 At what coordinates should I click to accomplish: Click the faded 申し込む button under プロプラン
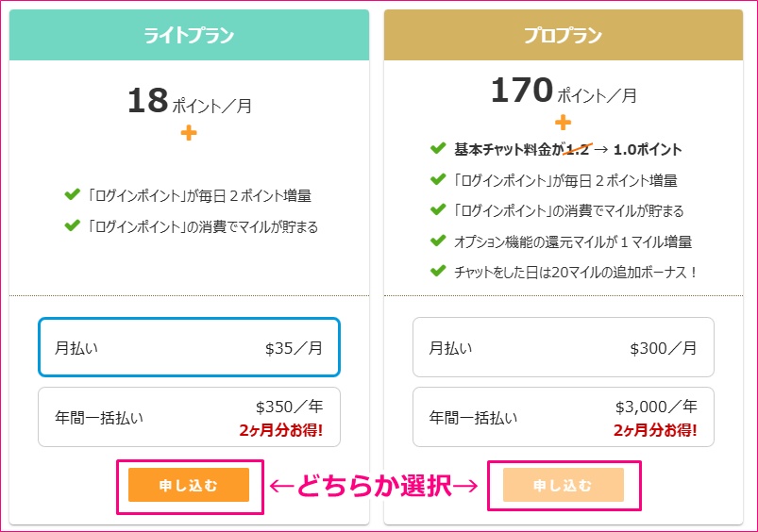[x=564, y=485]
